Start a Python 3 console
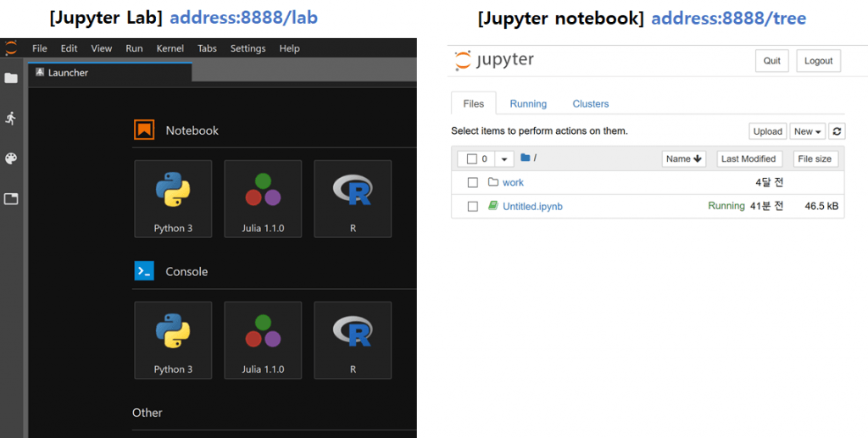The image size is (868, 438). tap(173, 340)
